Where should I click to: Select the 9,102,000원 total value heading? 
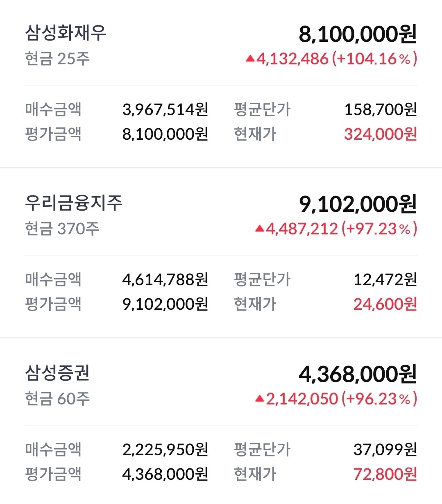(x=358, y=204)
